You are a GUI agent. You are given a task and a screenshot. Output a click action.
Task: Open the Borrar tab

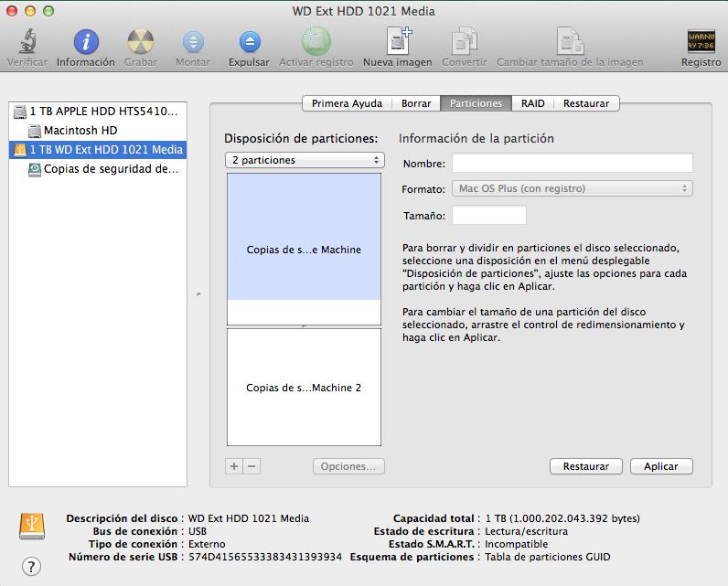pyautogui.click(x=416, y=103)
